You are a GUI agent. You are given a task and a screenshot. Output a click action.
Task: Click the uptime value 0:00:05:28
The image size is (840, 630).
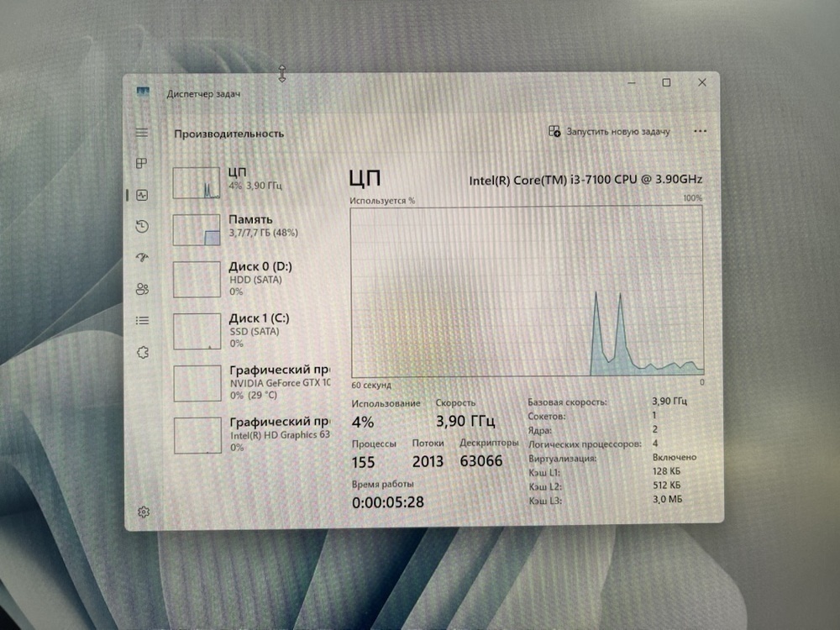click(x=388, y=502)
